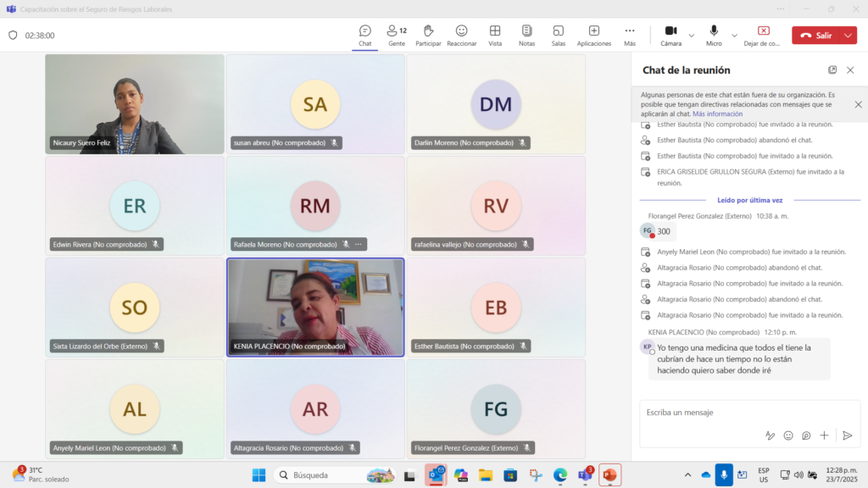Click the "Leído por última vez" marker

pyautogui.click(x=750, y=200)
